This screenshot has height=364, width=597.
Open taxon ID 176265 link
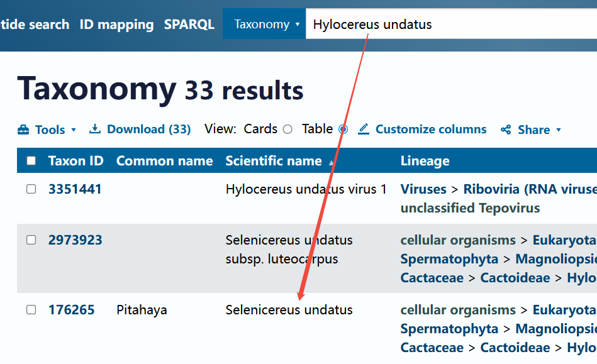click(72, 309)
